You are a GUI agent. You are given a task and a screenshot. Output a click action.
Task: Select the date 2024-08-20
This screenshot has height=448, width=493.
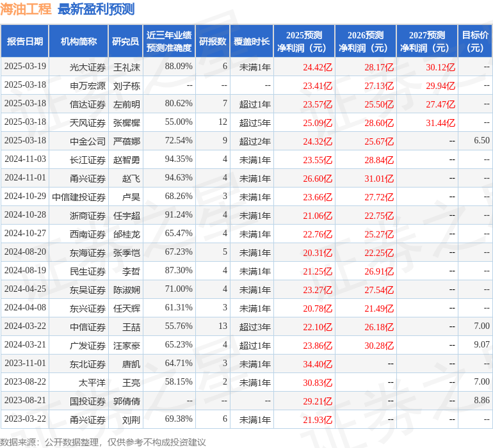[25, 252]
